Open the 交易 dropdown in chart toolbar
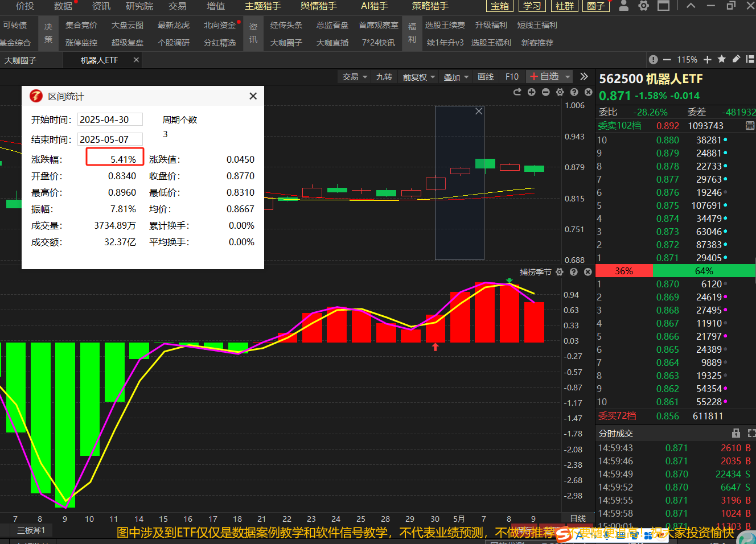756x544 pixels. click(355, 77)
